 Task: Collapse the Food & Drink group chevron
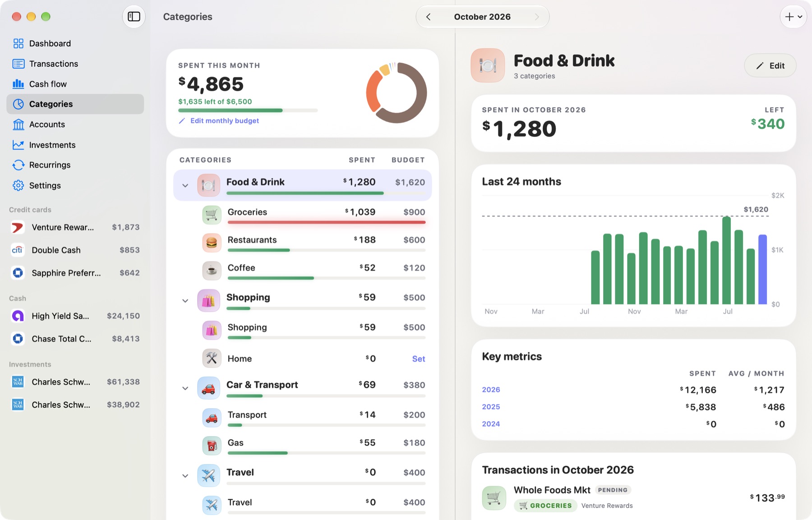click(185, 185)
